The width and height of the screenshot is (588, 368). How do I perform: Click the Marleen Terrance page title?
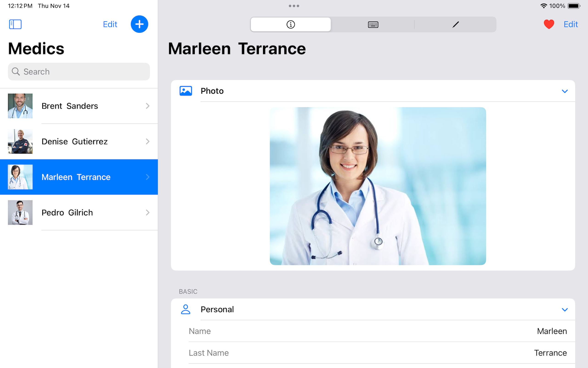(x=237, y=49)
